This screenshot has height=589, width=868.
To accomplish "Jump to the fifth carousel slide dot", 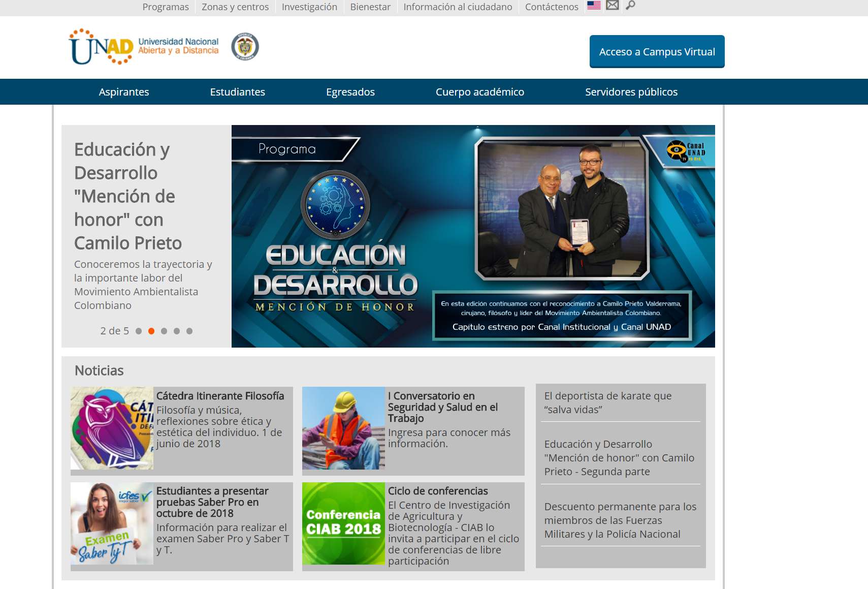I will tap(189, 331).
